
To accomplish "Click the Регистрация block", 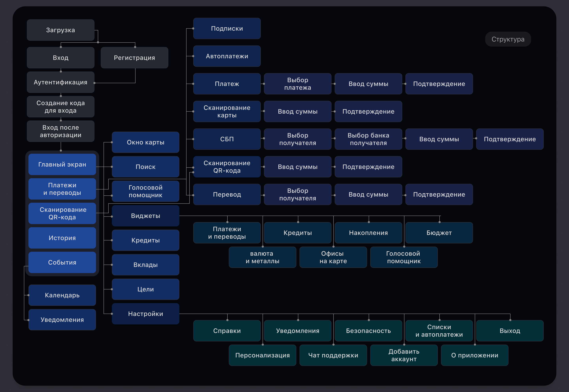I will (134, 58).
